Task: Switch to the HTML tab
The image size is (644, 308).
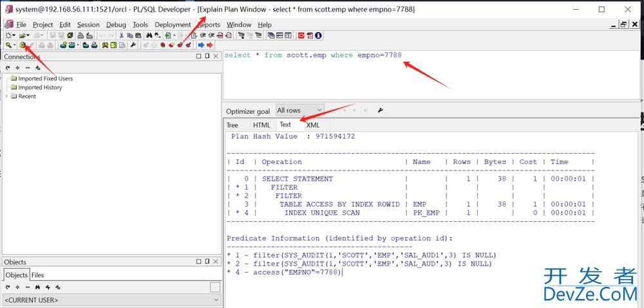Action: click(261, 125)
